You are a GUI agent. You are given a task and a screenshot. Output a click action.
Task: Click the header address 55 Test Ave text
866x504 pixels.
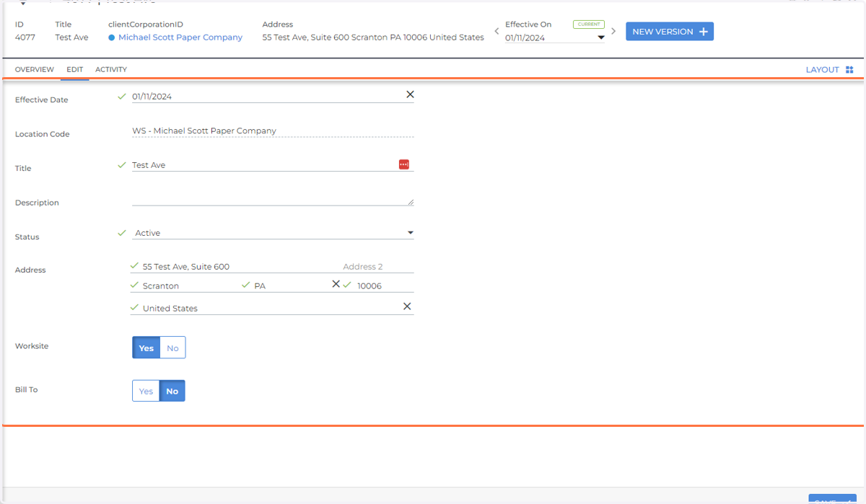click(x=373, y=37)
